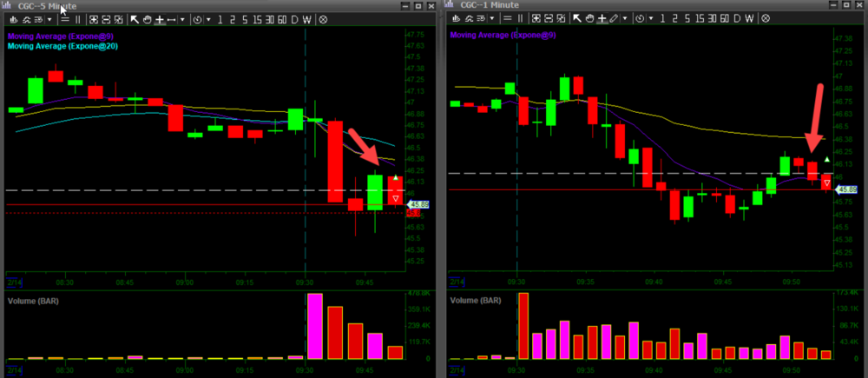Open the drawing tools dropdown arrow in the 5 Minute chart
The width and height of the screenshot is (868, 378).
pos(182,19)
